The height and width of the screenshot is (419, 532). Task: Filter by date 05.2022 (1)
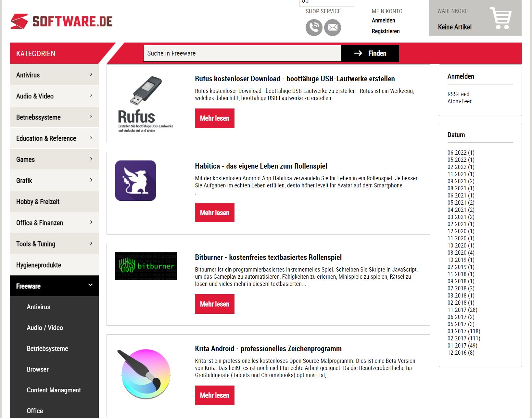tap(461, 160)
